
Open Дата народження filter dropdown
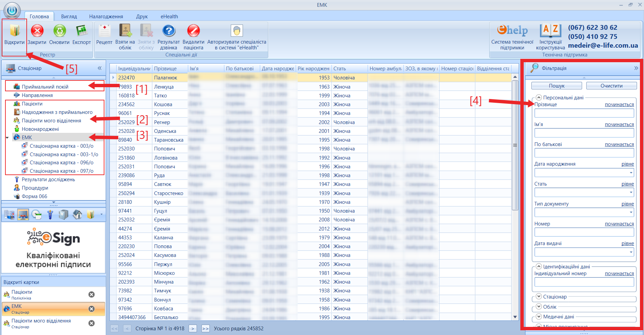click(631, 173)
